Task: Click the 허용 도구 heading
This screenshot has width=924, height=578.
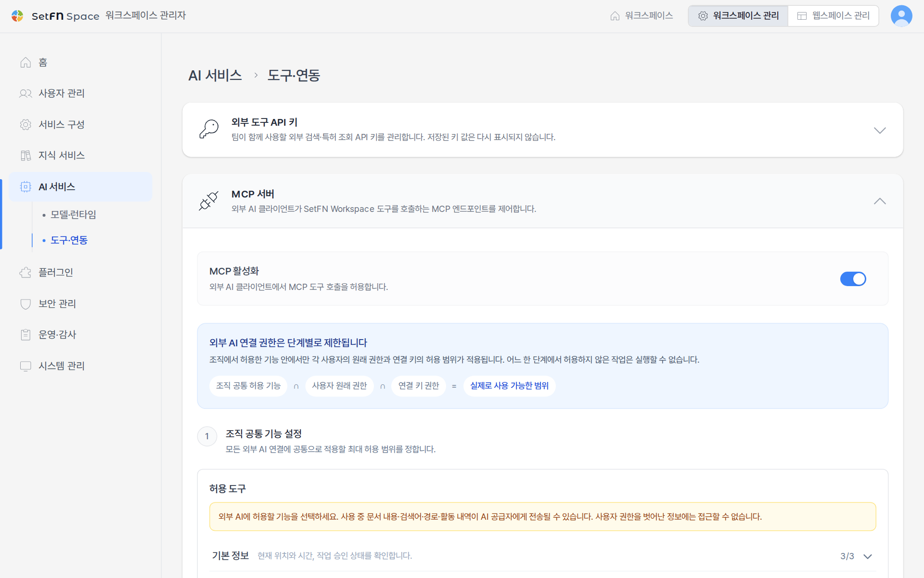Action: (x=228, y=489)
